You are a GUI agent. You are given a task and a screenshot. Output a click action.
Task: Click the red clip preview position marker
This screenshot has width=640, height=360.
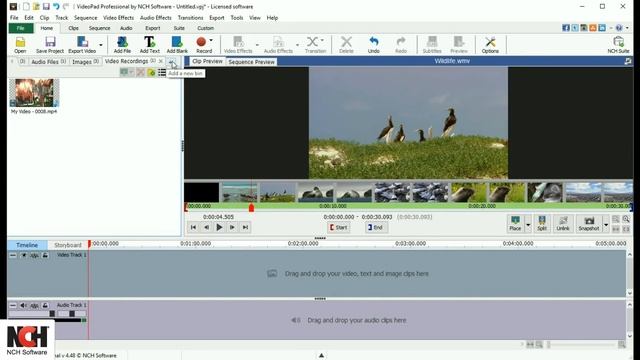[x=251, y=207]
